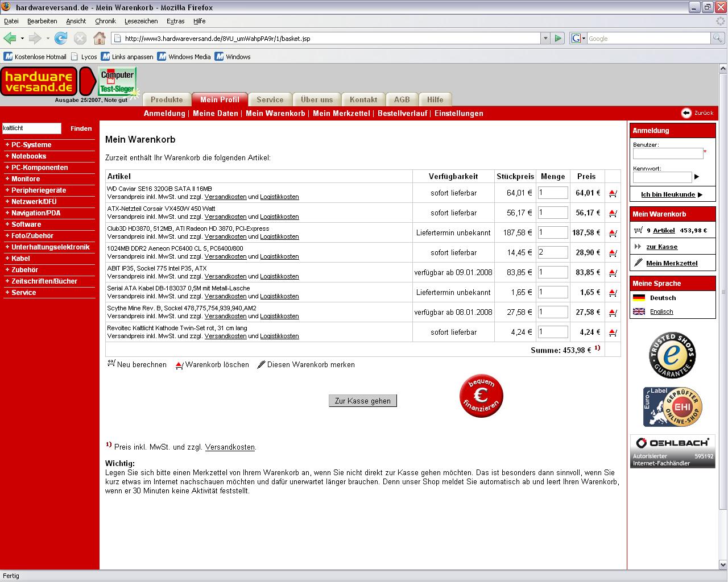The height and width of the screenshot is (582, 728).
Task: Remove Scythe Mine Rev. B item via cart icon
Action: (x=613, y=313)
